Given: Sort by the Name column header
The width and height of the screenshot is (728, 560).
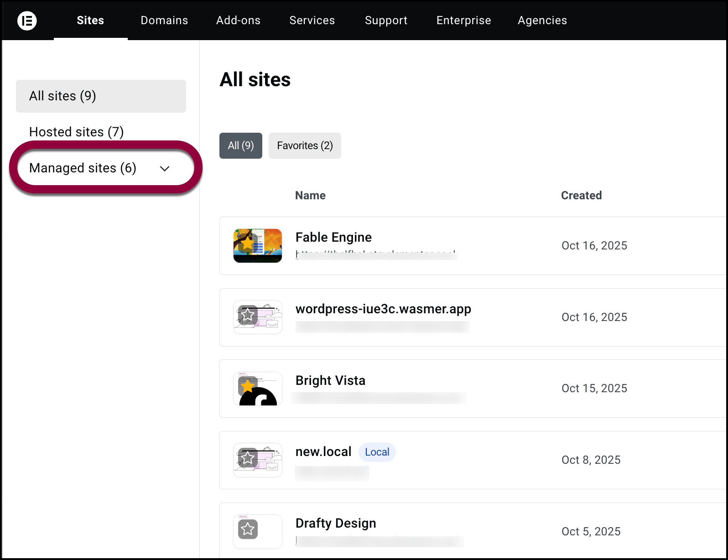Looking at the screenshot, I should (x=310, y=195).
